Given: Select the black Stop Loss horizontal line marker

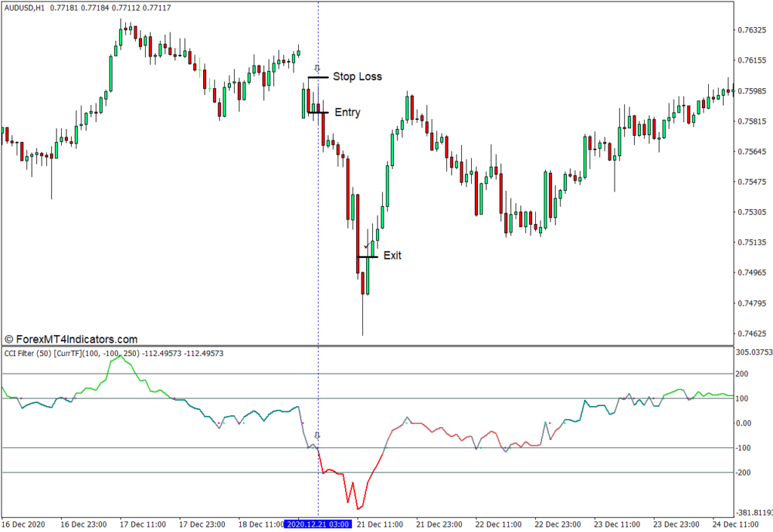Looking at the screenshot, I should click(x=318, y=77).
